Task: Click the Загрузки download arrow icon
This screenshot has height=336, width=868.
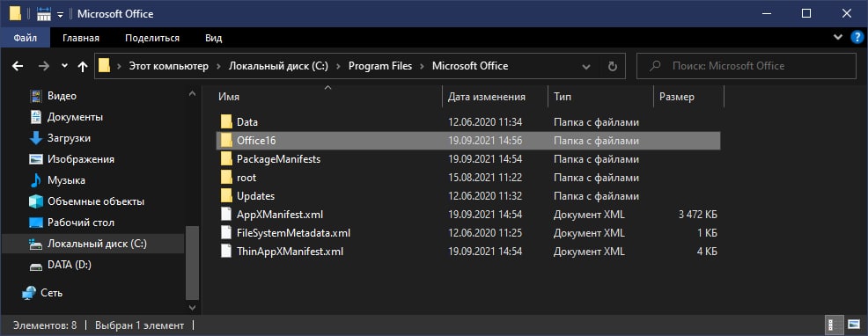Action: (x=35, y=138)
